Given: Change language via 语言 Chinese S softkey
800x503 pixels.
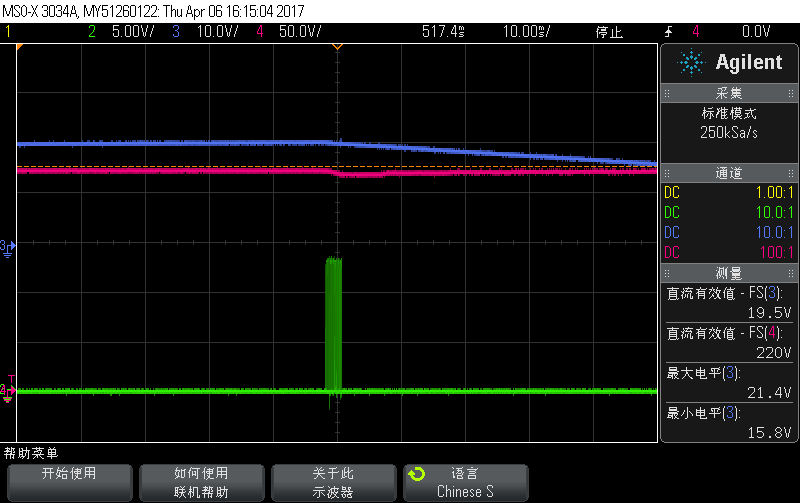Looking at the screenshot, I should (466, 483).
